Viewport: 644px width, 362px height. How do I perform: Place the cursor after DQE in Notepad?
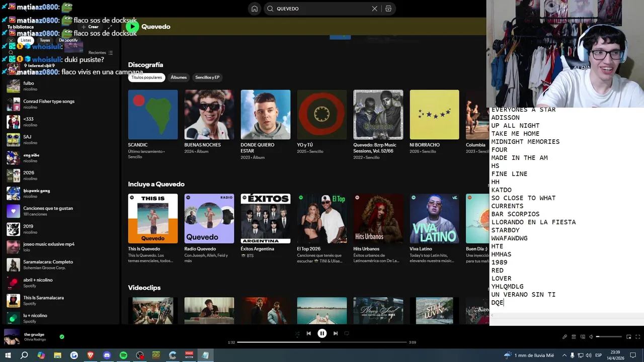coord(504,303)
